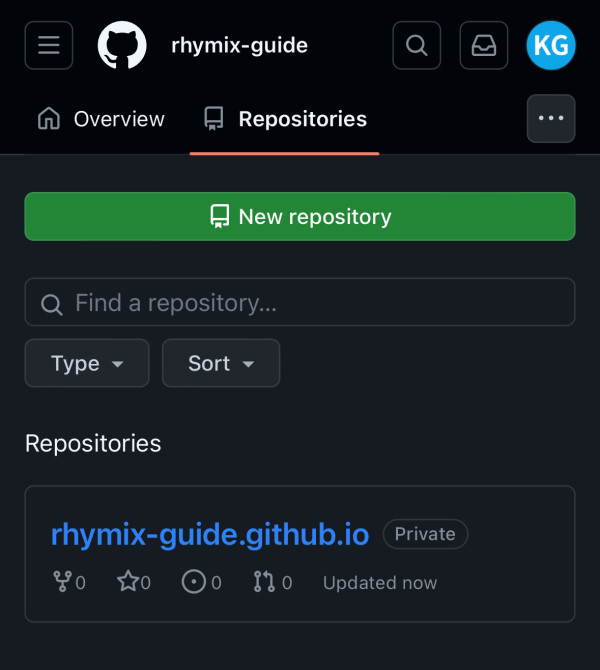Viewport: 600px width, 670px height.
Task: Open the search magnifier button
Action: [417, 45]
